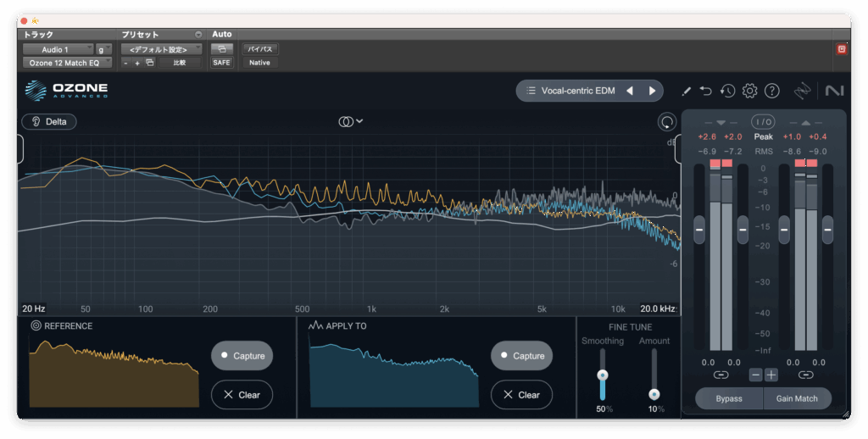Click the circular reset icon above the spectrum
The image size is (868, 439).
(666, 122)
